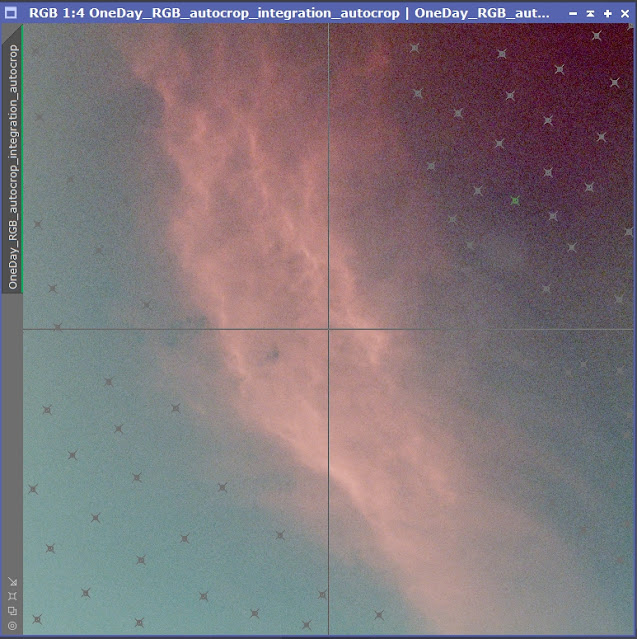The image size is (637, 639).
Task: Click the image window icon in title bar
Action: [x=10, y=13]
